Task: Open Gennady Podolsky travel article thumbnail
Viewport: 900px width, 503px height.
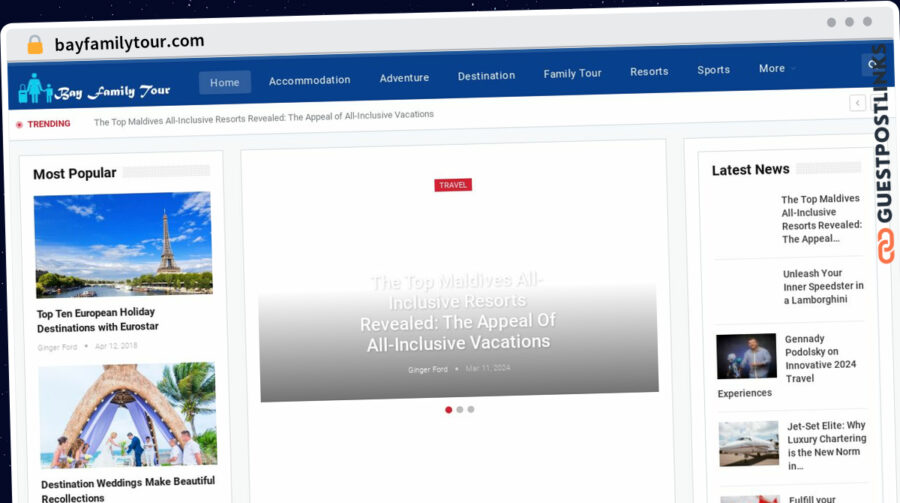Action: point(746,356)
